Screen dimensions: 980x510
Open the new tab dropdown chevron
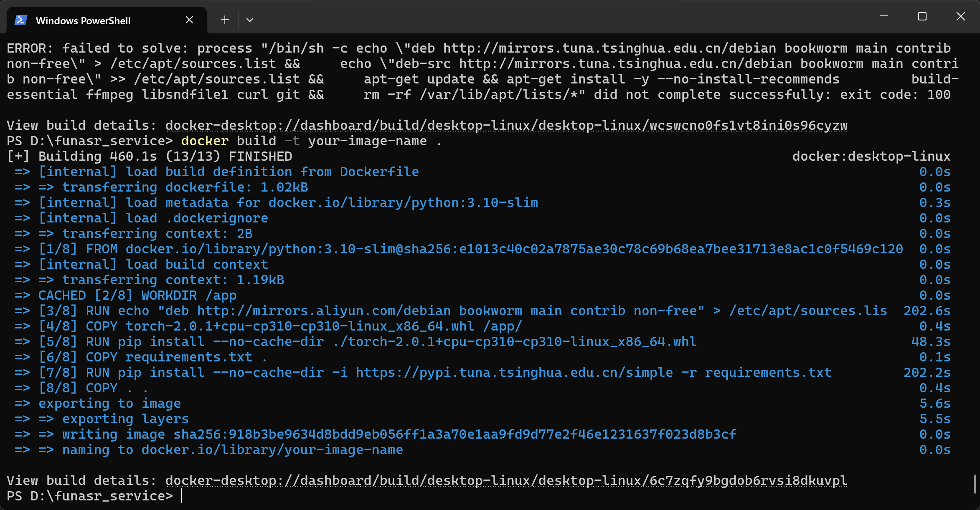[x=249, y=20]
